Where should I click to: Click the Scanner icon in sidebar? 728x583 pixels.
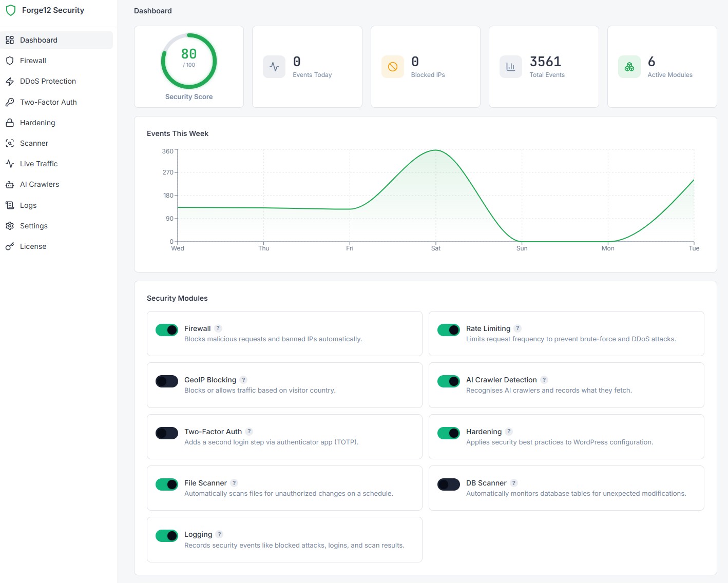10,143
